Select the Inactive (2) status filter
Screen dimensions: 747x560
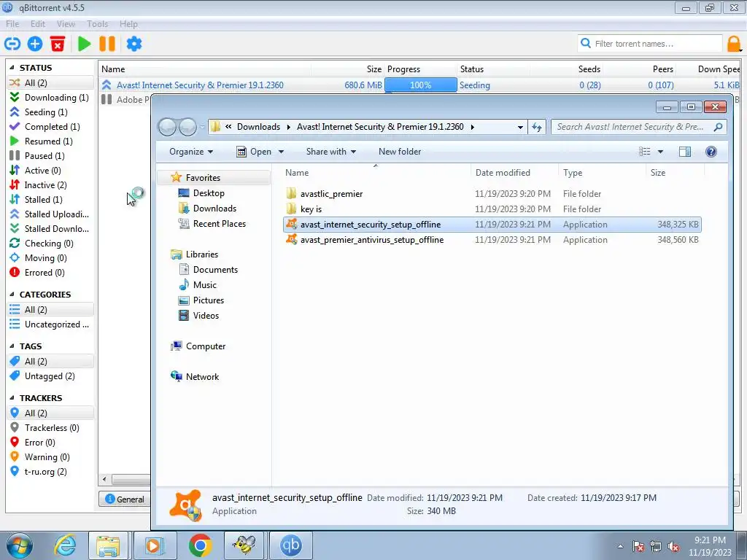click(x=50, y=185)
